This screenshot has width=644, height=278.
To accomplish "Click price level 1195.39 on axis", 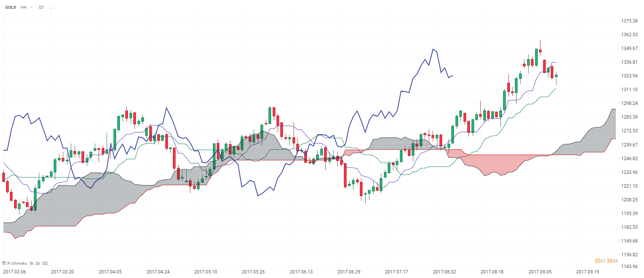I will pyautogui.click(x=629, y=214).
